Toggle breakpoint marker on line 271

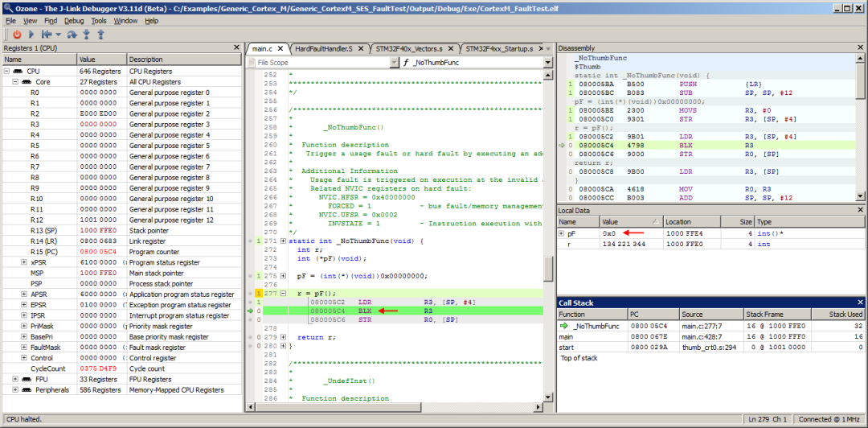tap(251, 241)
